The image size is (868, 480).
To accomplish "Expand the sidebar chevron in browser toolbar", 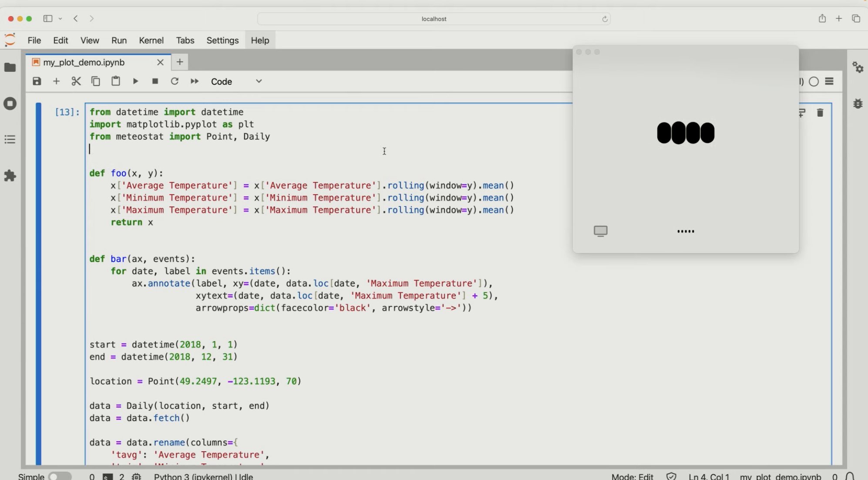I will click(x=61, y=18).
